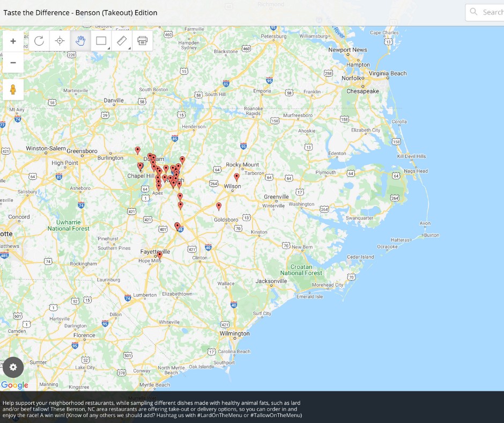Click the Croatan National Forest label
The image size is (504, 423).
pyautogui.click(x=301, y=270)
